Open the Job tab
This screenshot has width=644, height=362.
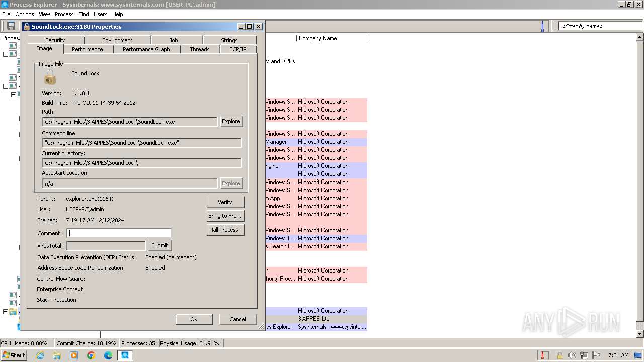pyautogui.click(x=174, y=40)
